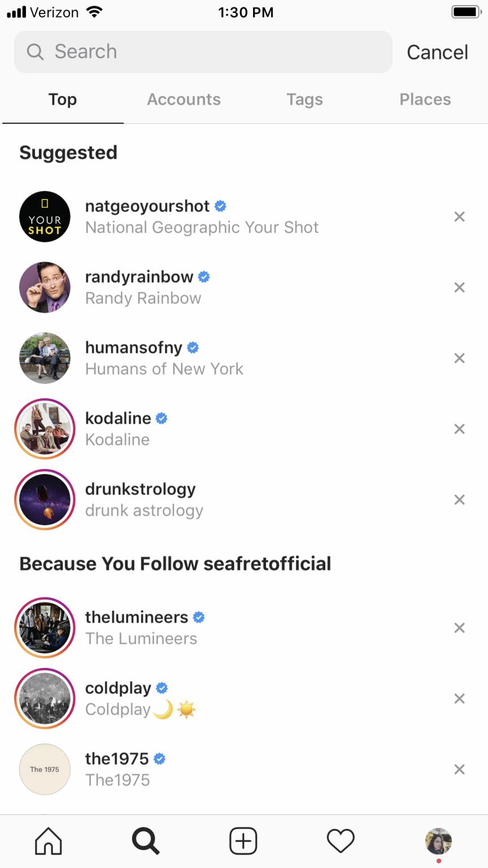Image resolution: width=488 pixels, height=868 pixels.
Task: Open the Home feed icon
Action: click(x=49, y=840)
